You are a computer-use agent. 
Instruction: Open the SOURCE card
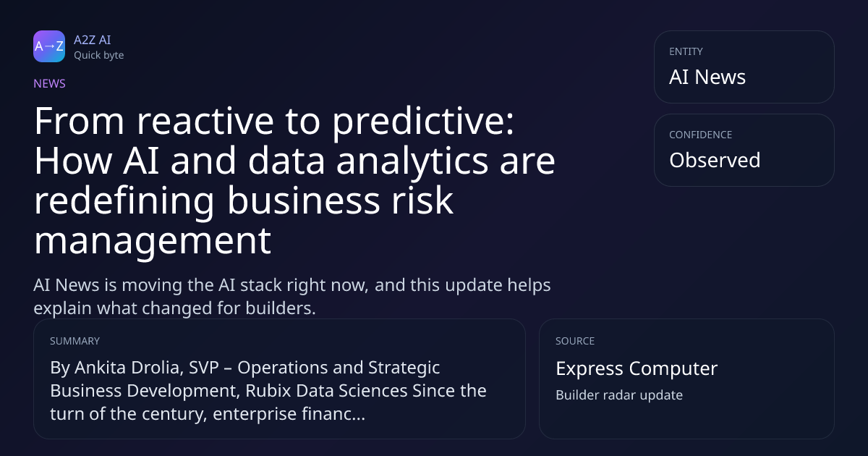click(x=686, y=379)
